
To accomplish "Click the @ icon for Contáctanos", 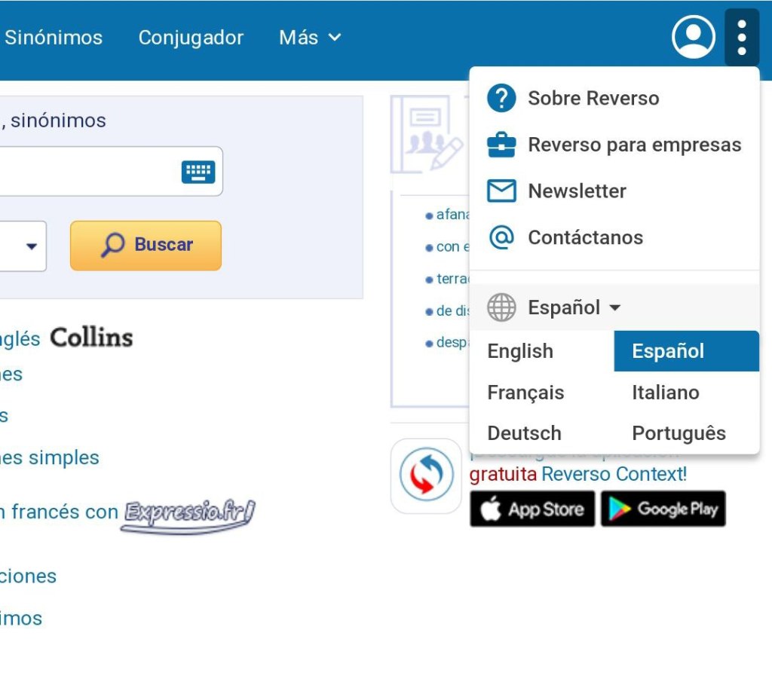I will tap(501, 237).
